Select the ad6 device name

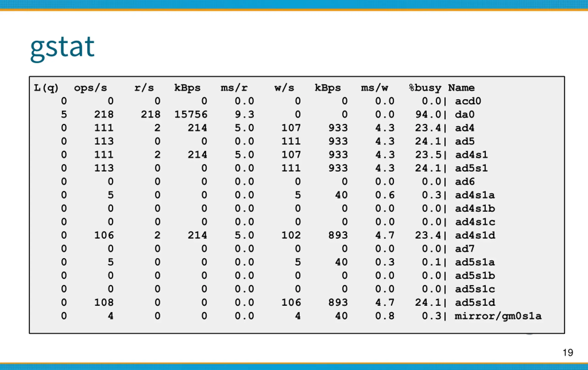[464, 182]
